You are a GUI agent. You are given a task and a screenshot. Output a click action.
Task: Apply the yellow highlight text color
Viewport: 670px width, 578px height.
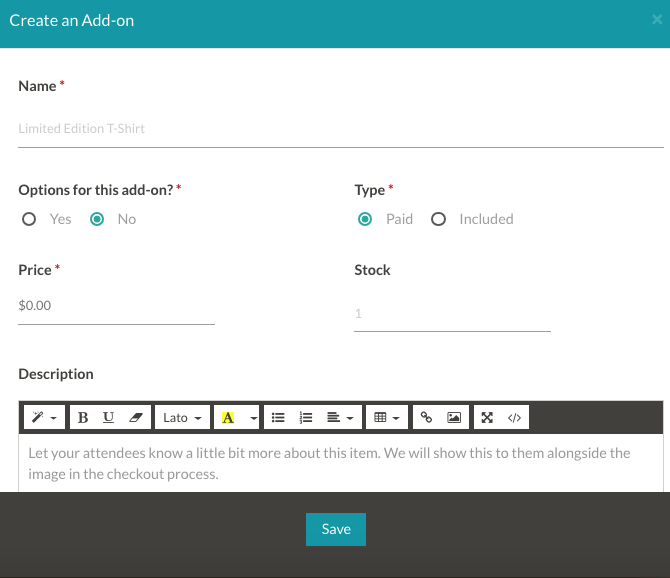click(228, 417)
